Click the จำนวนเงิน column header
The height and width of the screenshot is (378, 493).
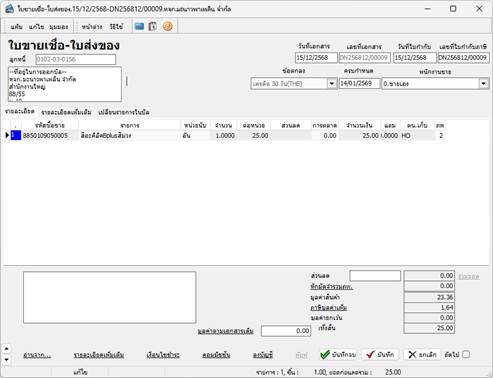[359, 125]
